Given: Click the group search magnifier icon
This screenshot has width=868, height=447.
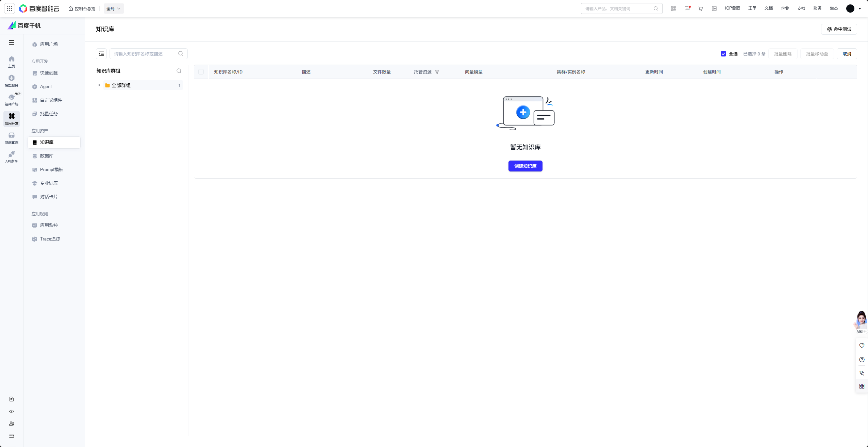Looking at the screenshot, I should [179, 71].
